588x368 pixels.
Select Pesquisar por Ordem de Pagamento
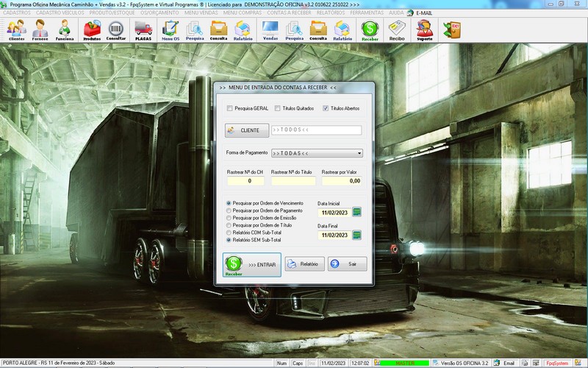(229, 210)
